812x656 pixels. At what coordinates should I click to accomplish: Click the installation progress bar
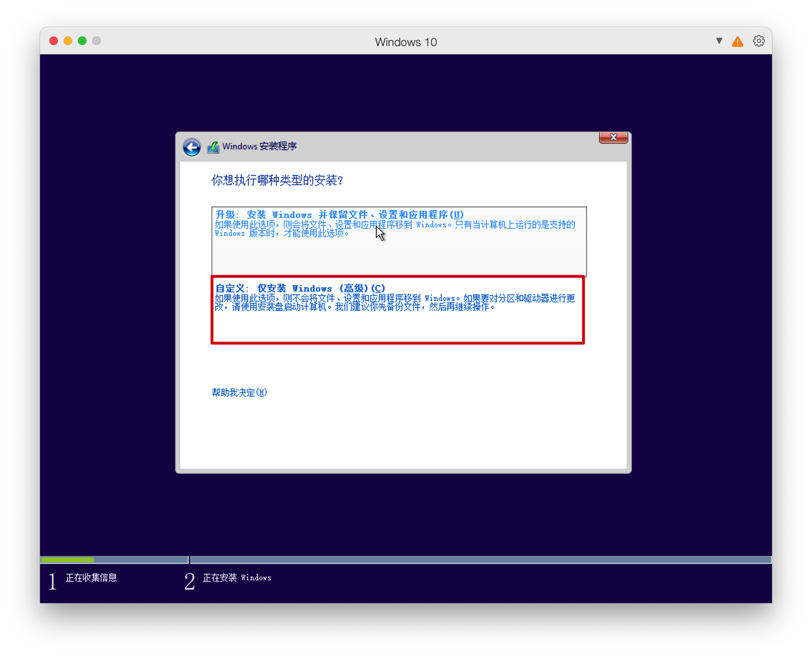[406, 560]
